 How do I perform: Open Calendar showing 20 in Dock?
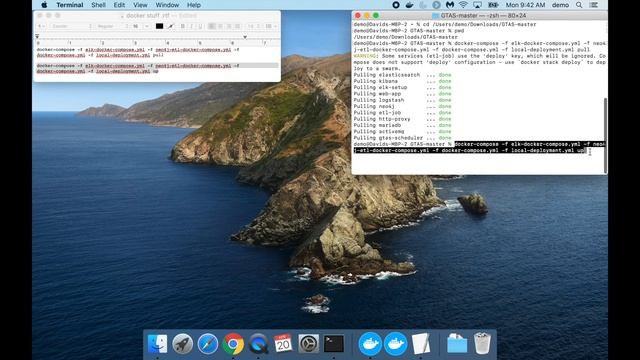(283, 344)
